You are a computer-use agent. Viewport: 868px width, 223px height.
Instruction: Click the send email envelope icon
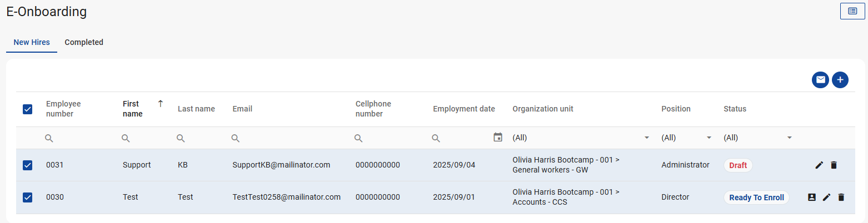pyautogui.click(x=820, y=80)
